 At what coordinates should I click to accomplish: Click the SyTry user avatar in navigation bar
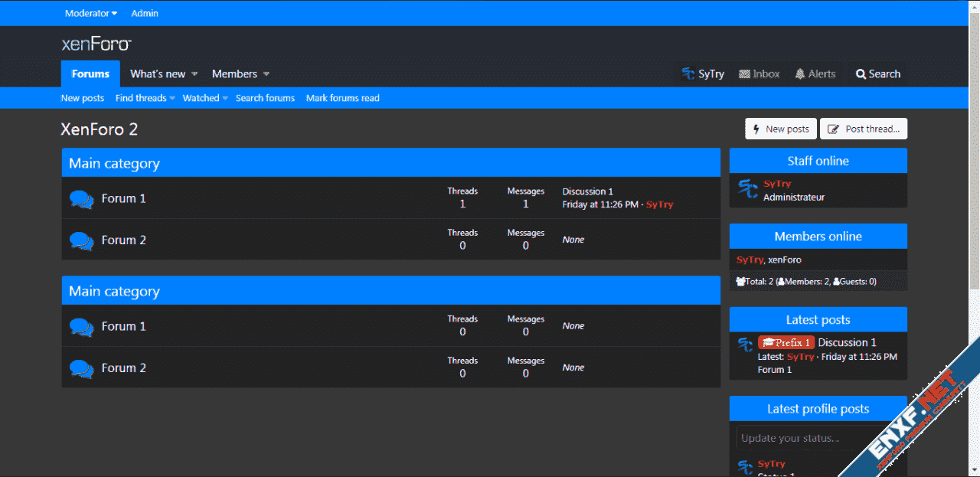(x=688, y=74)
